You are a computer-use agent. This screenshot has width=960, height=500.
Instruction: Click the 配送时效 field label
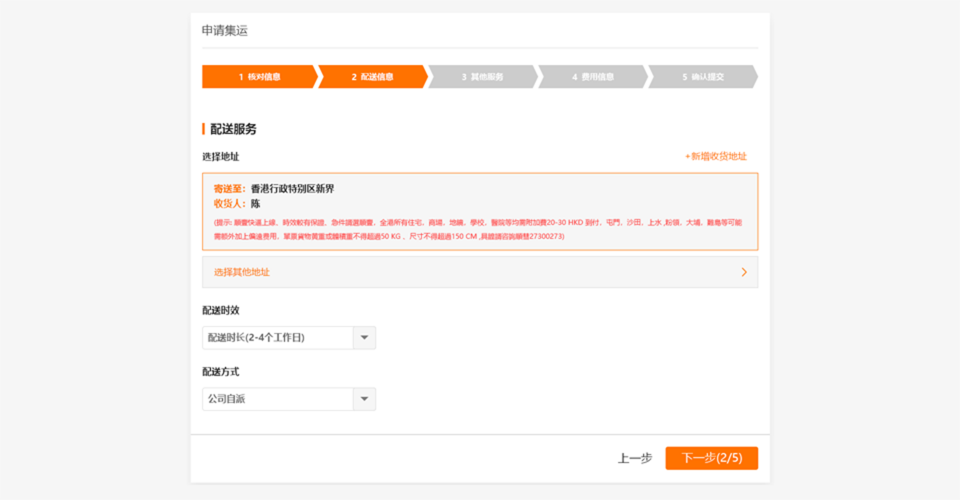[x=221, y=310]
